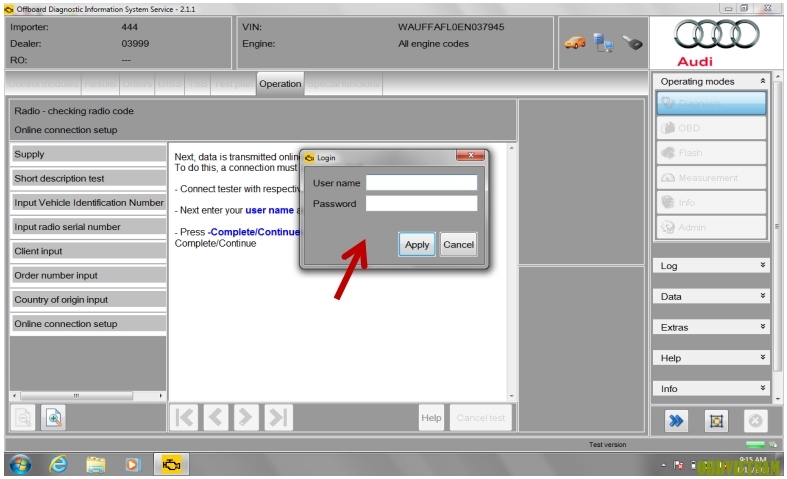The width and height of the screenshot is (787, 479).
Task: Jump to last step arrow button
Action: pyautogui.click(x=278, y=417)
